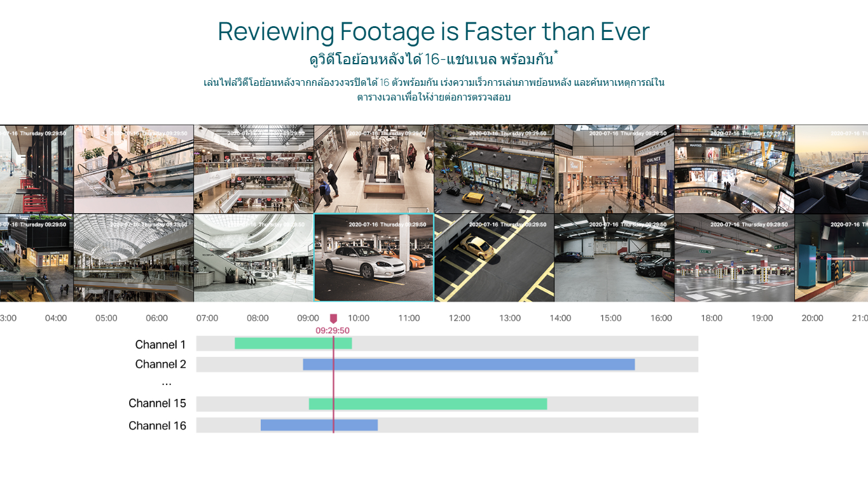This screenshot has width=868, height=481.
Task: Click the Channel 2 blue recording bar
Action: pyautogui.click(x=469, y=365)
